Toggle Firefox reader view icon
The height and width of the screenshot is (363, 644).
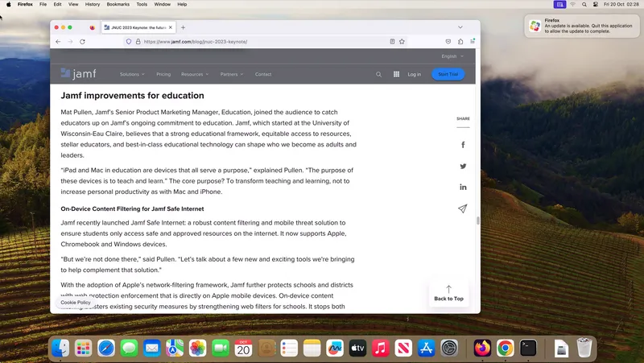tap(392, 42)
